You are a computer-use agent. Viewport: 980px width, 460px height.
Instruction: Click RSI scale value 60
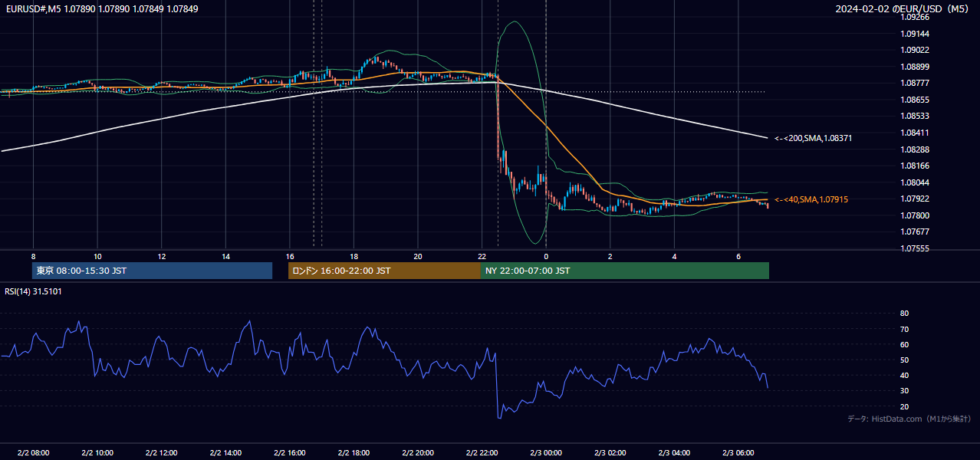tap(904, 344)
